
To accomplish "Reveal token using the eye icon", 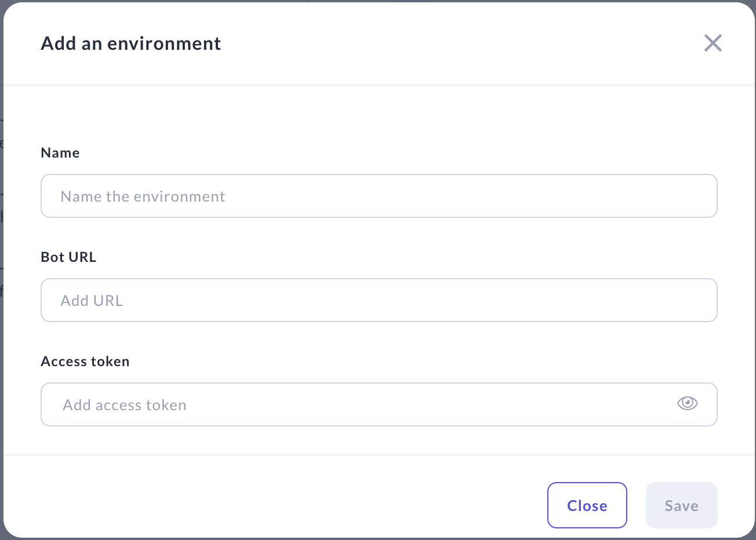I will (687, 403).
